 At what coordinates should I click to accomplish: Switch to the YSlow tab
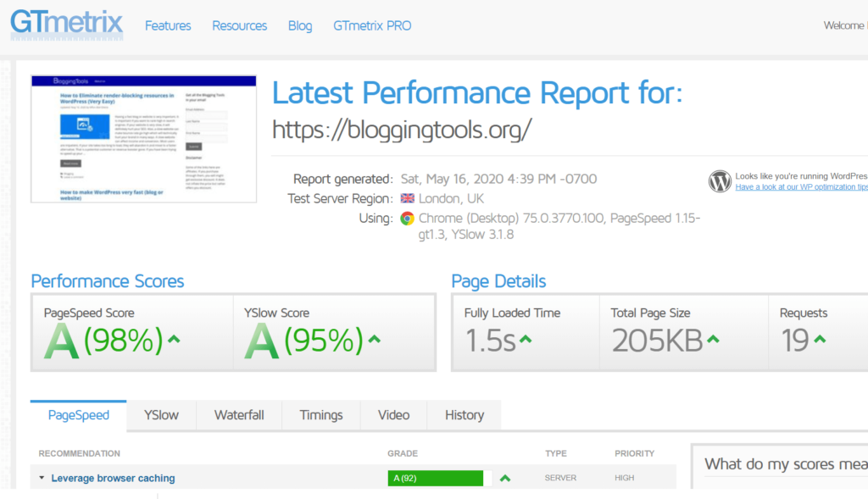click(161, 415)
